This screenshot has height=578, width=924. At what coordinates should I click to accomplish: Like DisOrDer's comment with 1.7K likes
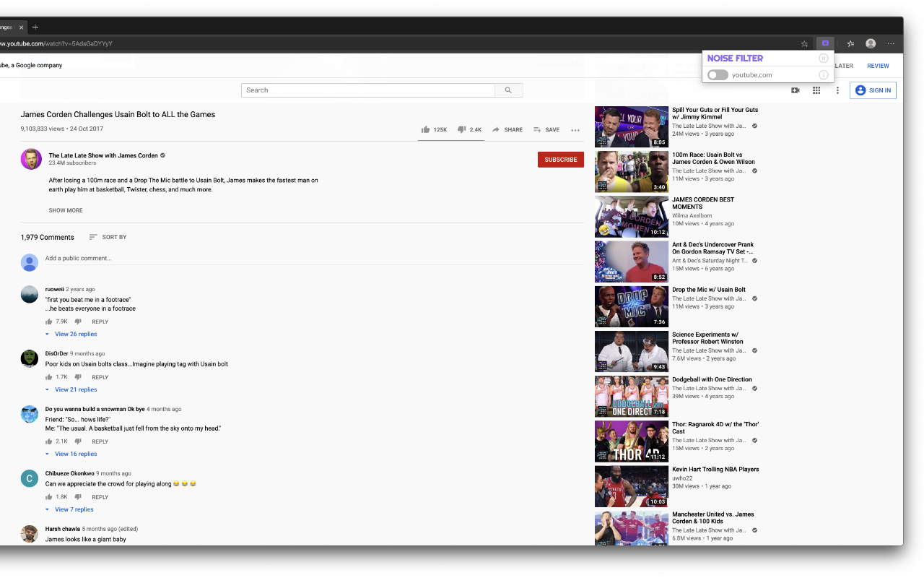click(x=49, y=377)
